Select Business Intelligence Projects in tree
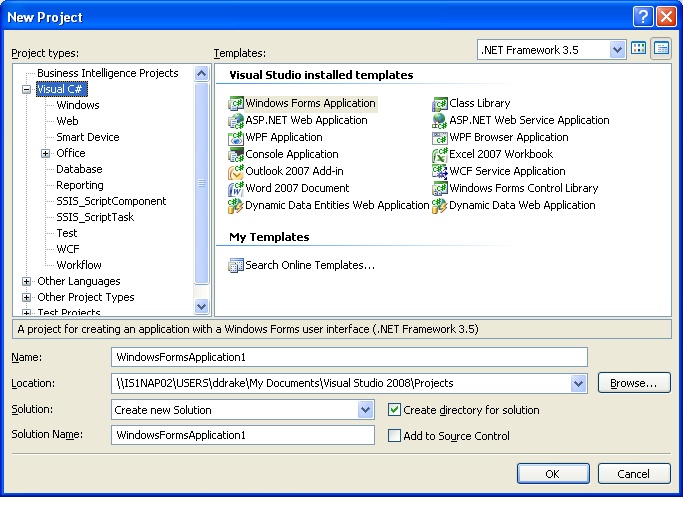683x512 pixels. point(108,73)
